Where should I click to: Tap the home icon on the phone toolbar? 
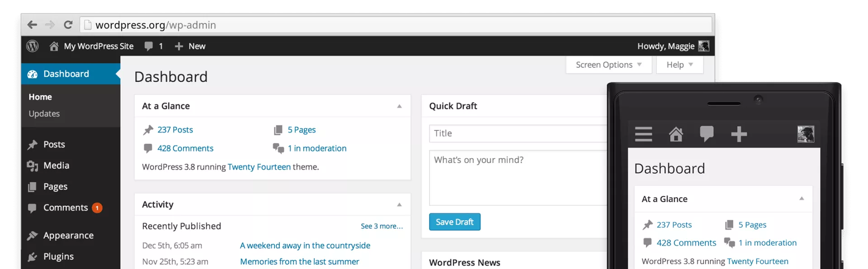point(676,134)
